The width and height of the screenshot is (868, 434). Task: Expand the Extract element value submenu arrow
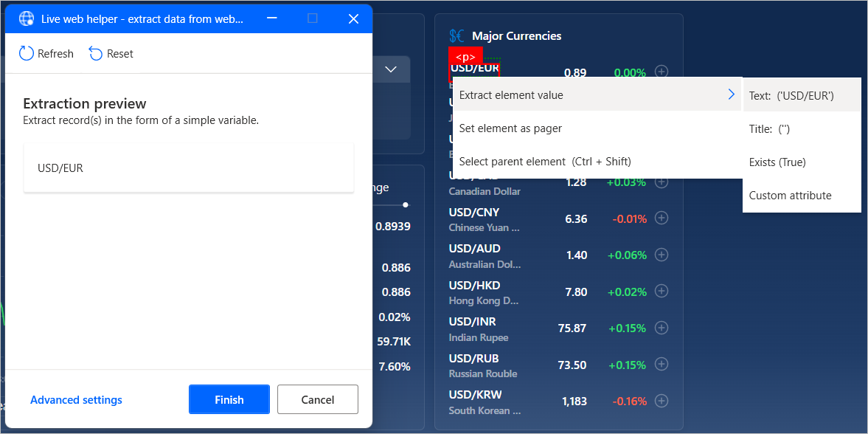[x=730, y=94]
